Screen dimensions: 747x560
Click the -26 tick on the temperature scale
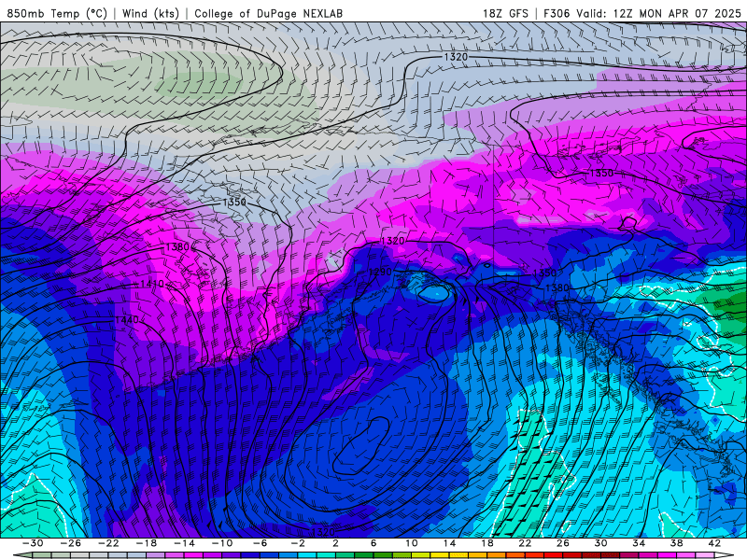tap(71, 543)
